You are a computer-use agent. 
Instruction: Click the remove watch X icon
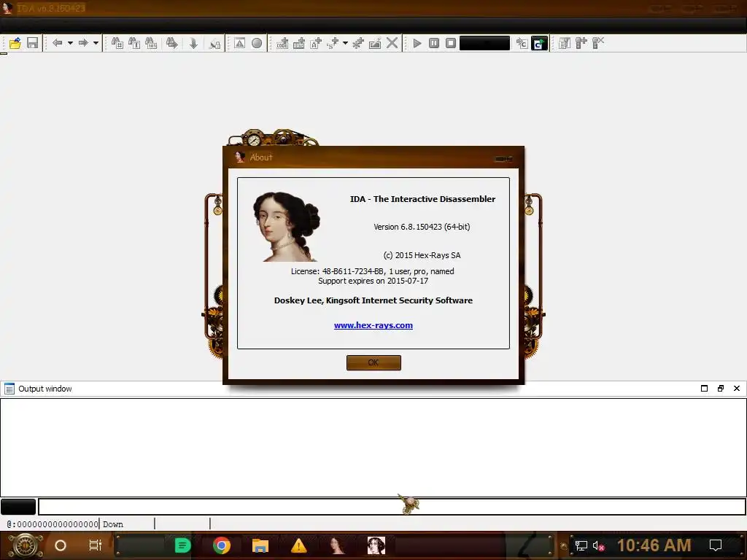[598, 43]
